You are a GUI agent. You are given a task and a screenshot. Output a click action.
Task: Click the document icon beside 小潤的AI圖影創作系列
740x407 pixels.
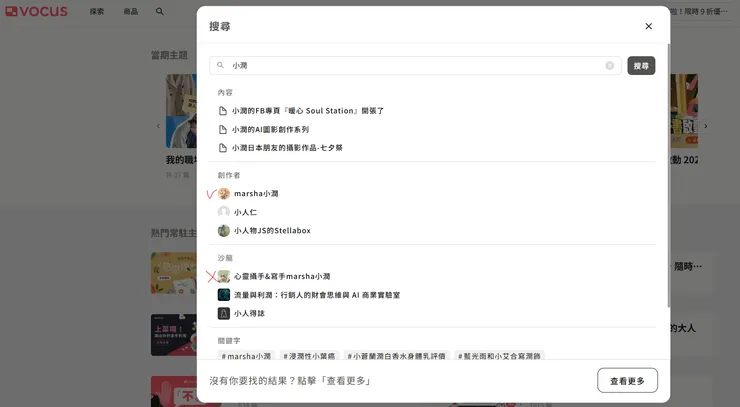click(x=223, y=129)
